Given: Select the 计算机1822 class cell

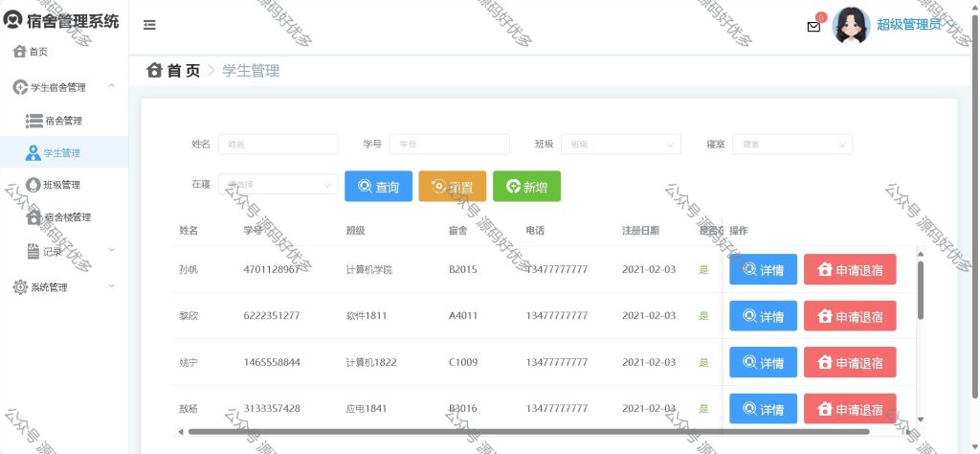Looking at the screenshot, I should pos(371,362).
